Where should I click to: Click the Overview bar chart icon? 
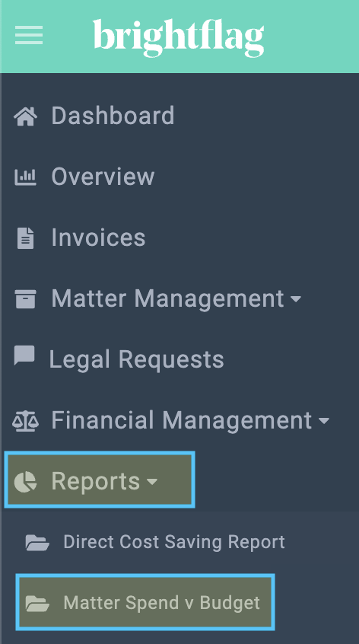coord(25,177)
